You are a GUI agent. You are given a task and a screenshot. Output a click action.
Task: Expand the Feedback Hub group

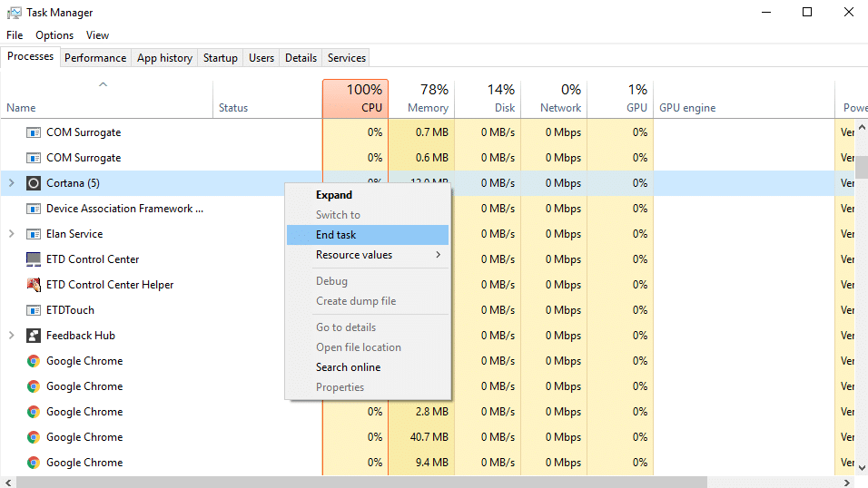pos(11,336)
